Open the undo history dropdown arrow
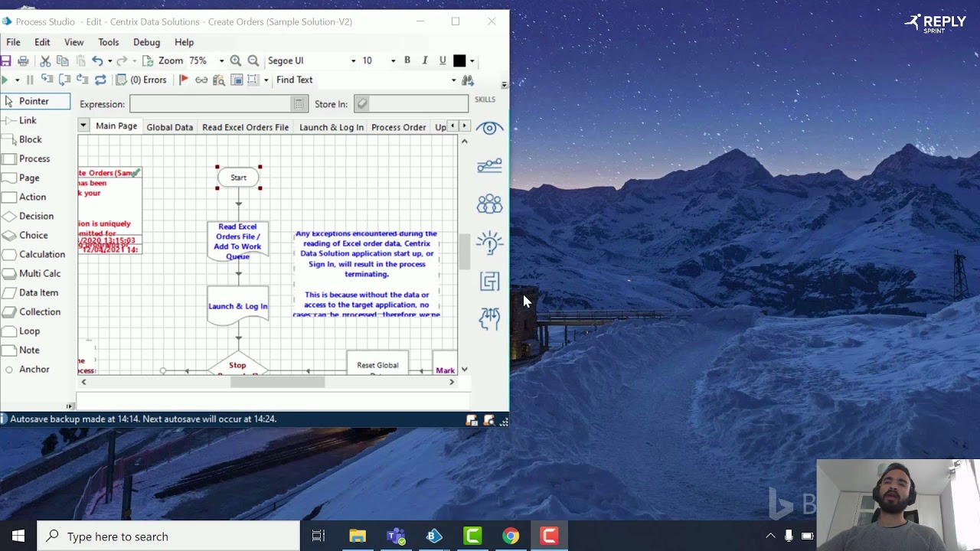 tap(109, 60)
